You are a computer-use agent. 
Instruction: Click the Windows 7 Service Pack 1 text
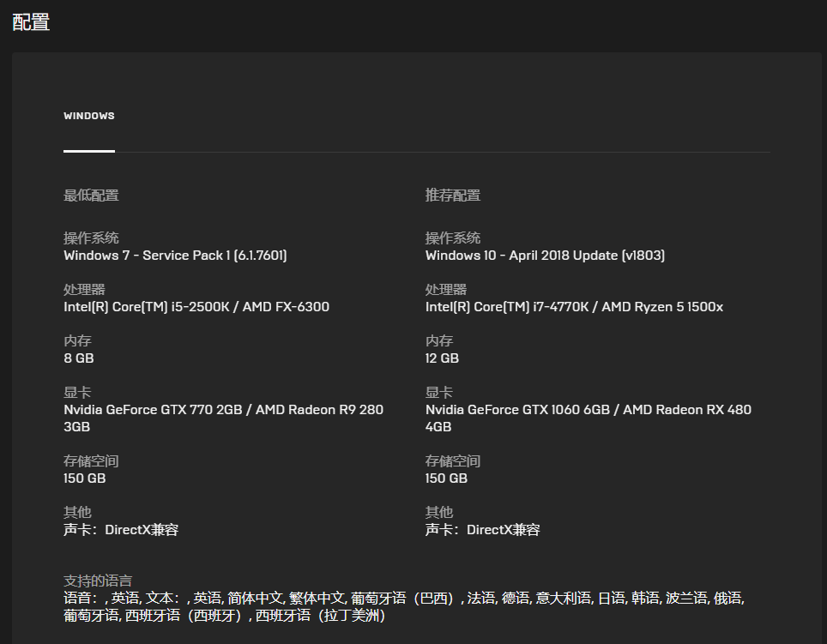click(175, 256)
